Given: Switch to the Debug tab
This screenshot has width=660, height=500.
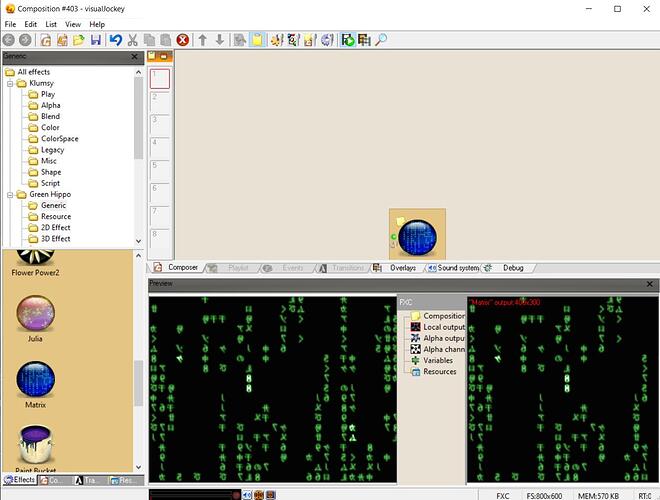Looking at the screenshot, I should pos(507,268).
